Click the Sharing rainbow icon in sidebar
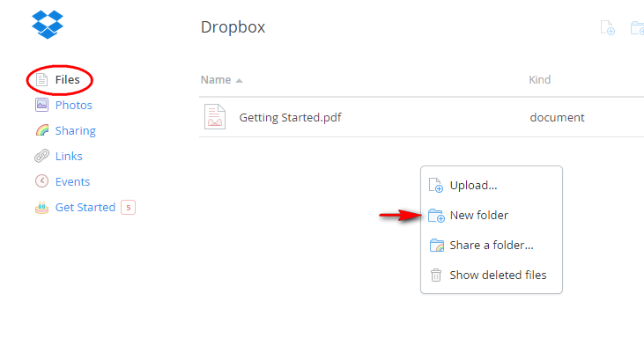The height and width of the screenshot is (338, 644). 42,130
